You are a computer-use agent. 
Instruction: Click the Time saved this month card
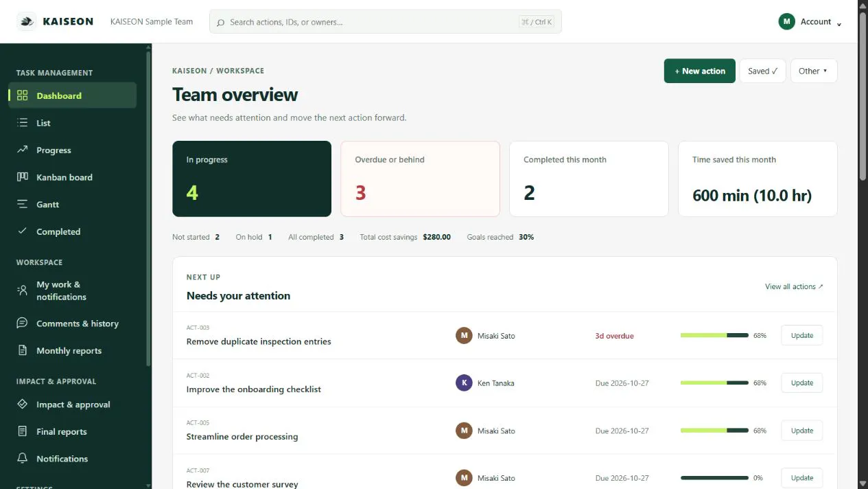point(758,179)
